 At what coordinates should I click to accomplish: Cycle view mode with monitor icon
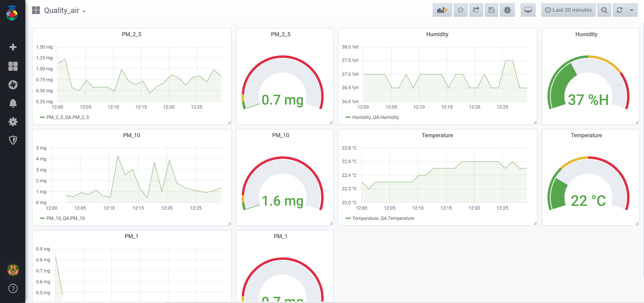click(528, 10)
